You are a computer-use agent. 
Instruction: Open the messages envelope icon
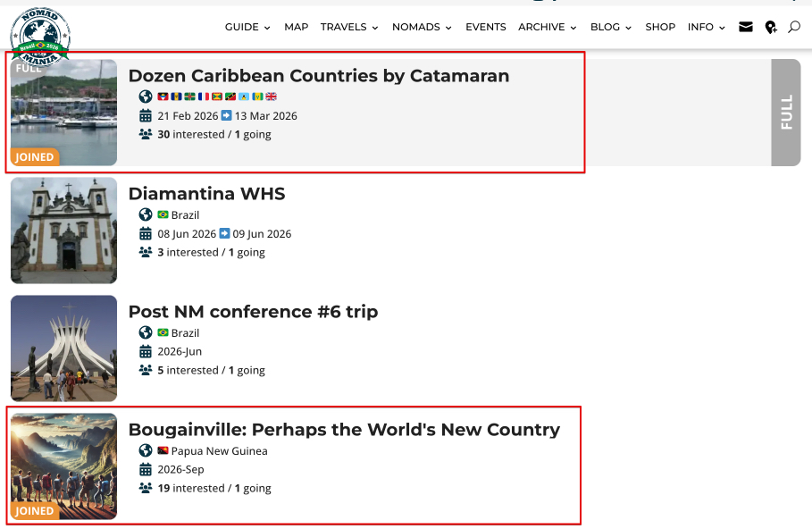[x=746, y=27]
